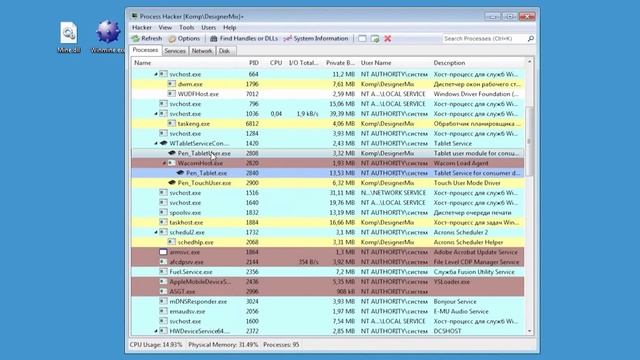Collapse the WacomHost.exe node

[x=164, y=163]
